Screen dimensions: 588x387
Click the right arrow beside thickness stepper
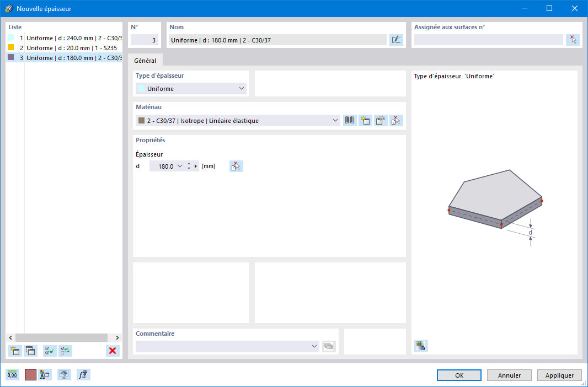coord(196,166)
